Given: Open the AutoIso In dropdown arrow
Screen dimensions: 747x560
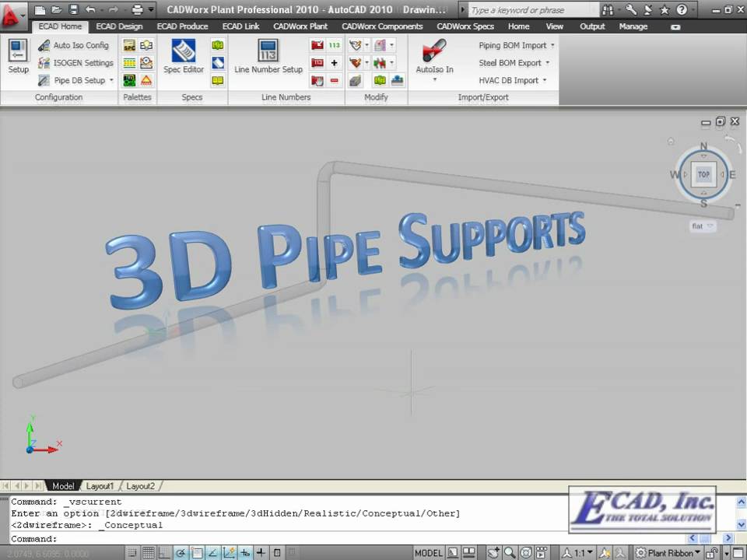Looking at the screenshot, I should (434, 79).
